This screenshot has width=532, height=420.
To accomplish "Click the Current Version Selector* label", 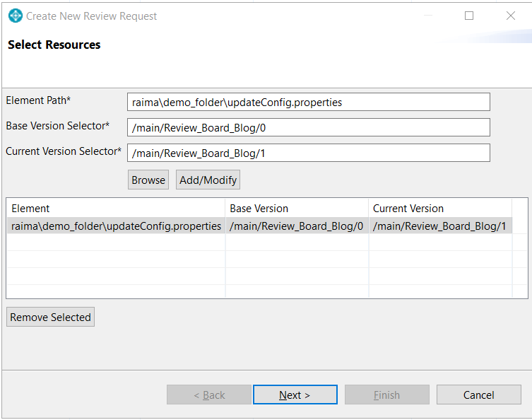I will click(64, 151).
